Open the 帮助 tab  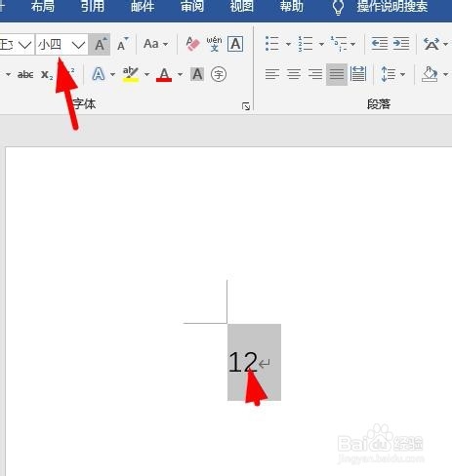(292, 7)
